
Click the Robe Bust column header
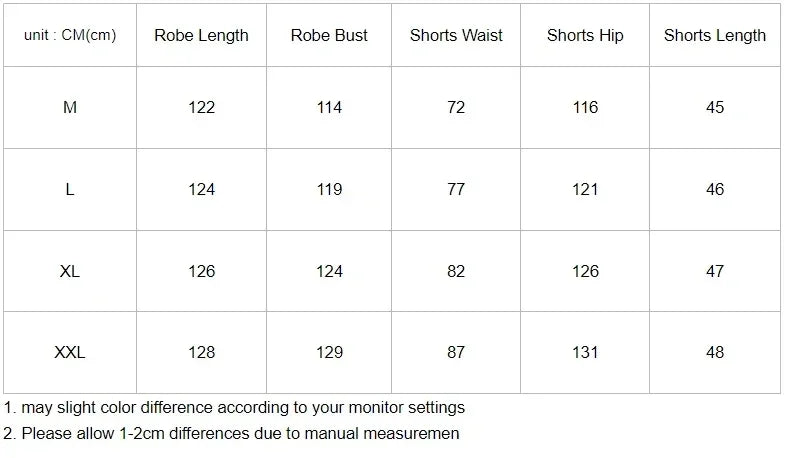click(329, 35)
